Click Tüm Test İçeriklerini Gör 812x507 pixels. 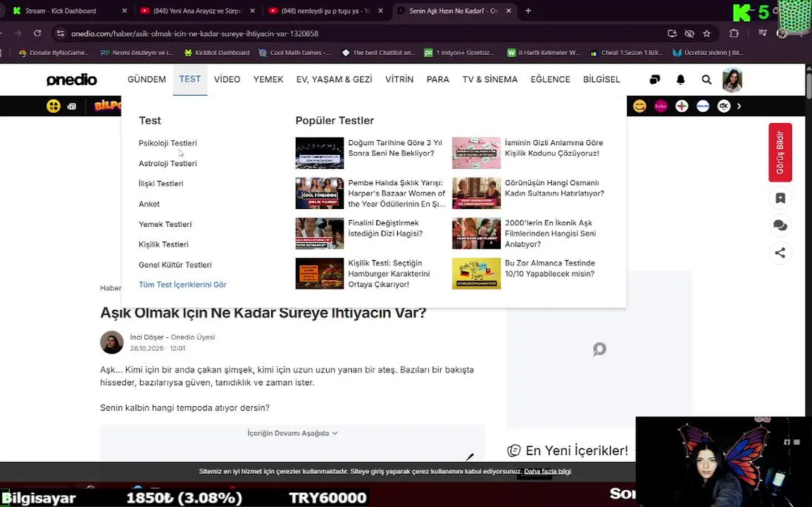coord(182,284)
